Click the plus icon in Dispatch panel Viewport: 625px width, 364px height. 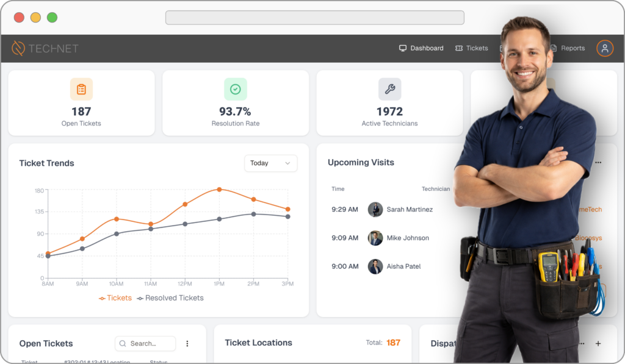point(598,344)
